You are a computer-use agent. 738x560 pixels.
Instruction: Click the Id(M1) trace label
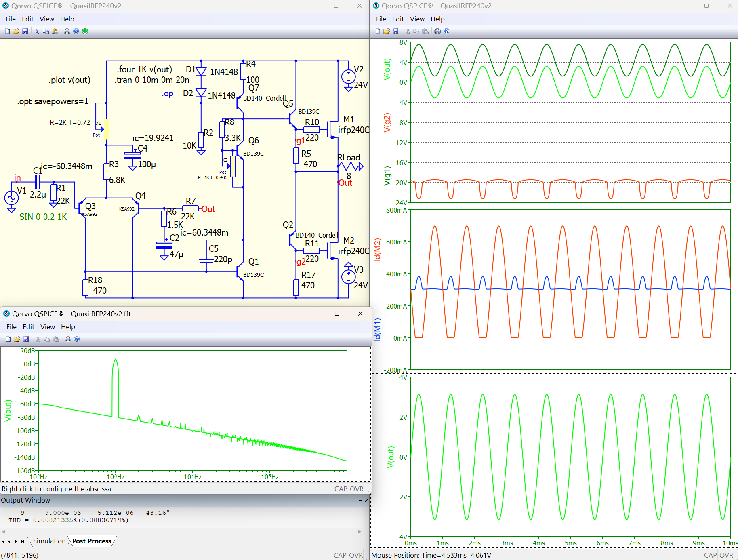[377, 329]
